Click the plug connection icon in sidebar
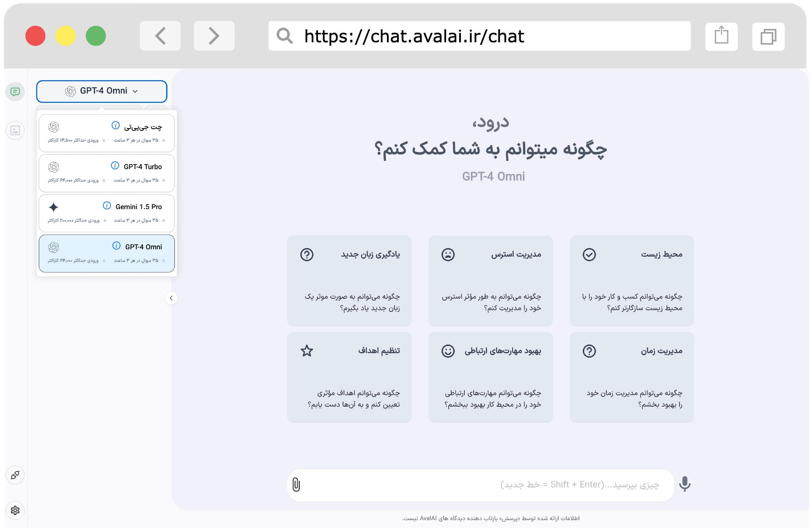The width and height of the screenshot is (812, 532). pos(15,475)
